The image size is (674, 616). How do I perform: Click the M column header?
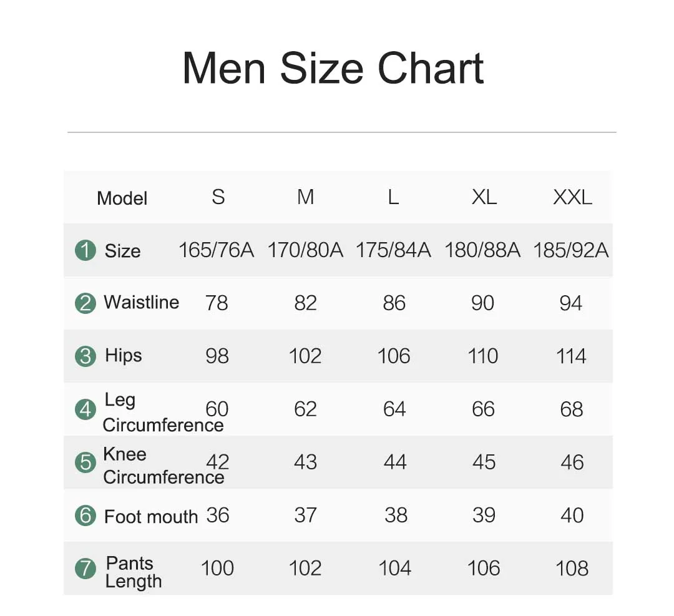pos(305,197)
